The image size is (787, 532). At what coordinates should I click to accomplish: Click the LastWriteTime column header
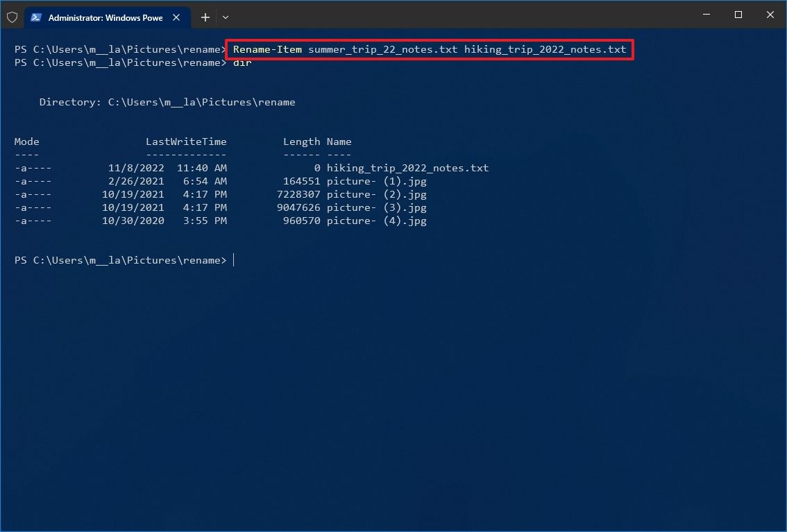click(186, 141)
